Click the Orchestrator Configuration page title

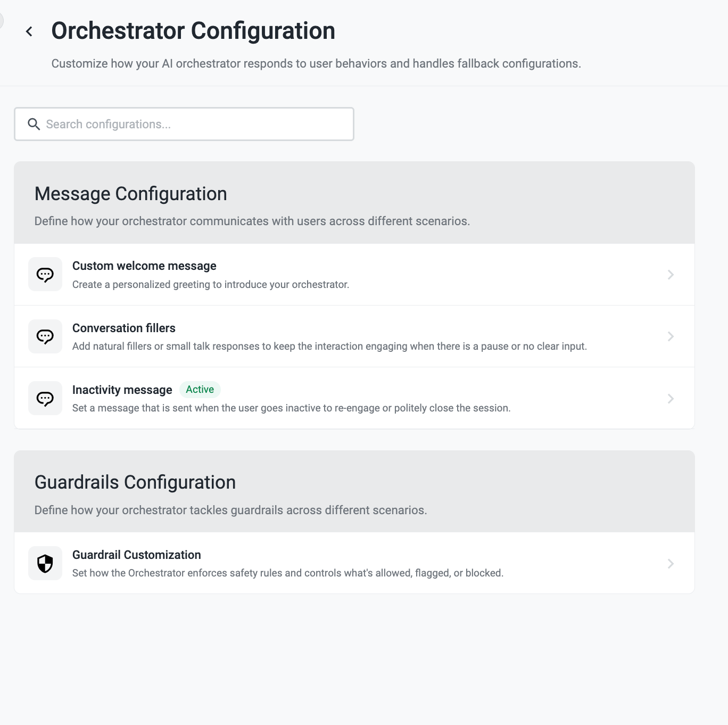click(193, 31)
